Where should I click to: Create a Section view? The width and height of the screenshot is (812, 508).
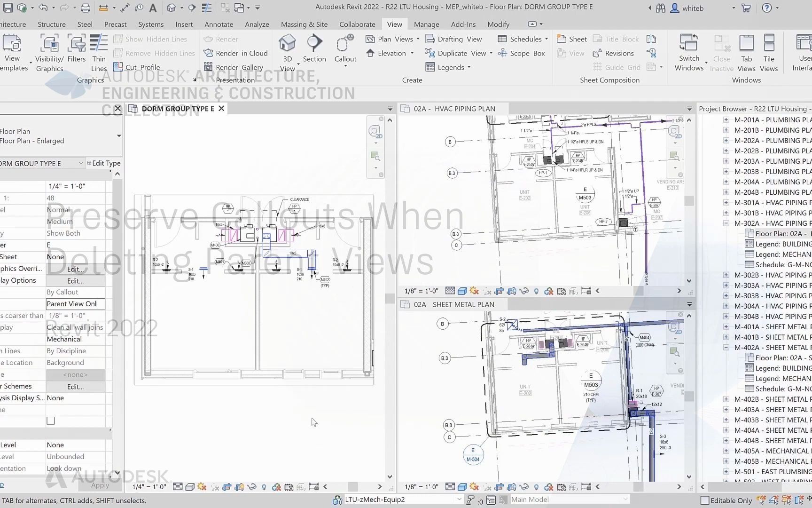(x=314, y=48)
